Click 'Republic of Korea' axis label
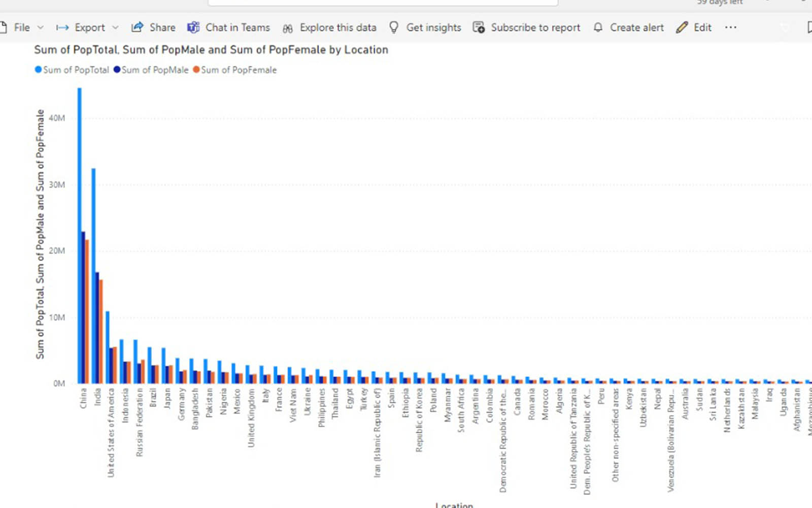The width and height of the screenshot is (812, 508). (x=419, y=420)
